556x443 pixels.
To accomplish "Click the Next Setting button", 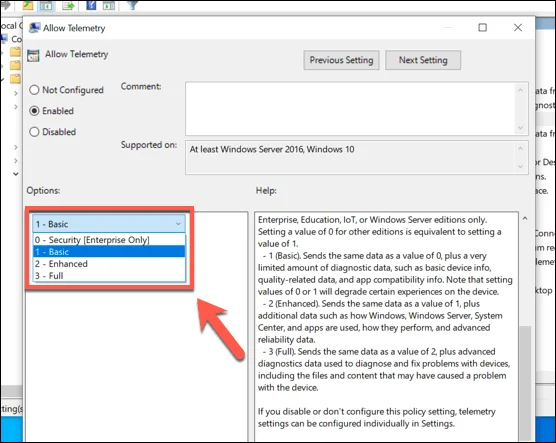I will [x=423, y=60].
